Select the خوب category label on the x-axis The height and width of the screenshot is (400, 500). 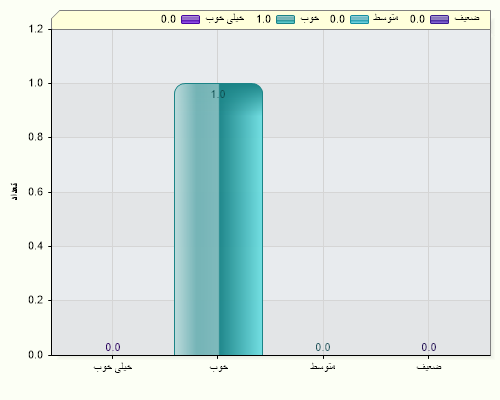[219, 367]
